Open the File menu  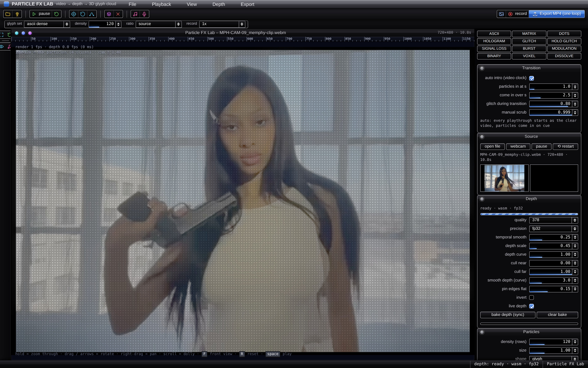tap(132, 4)
